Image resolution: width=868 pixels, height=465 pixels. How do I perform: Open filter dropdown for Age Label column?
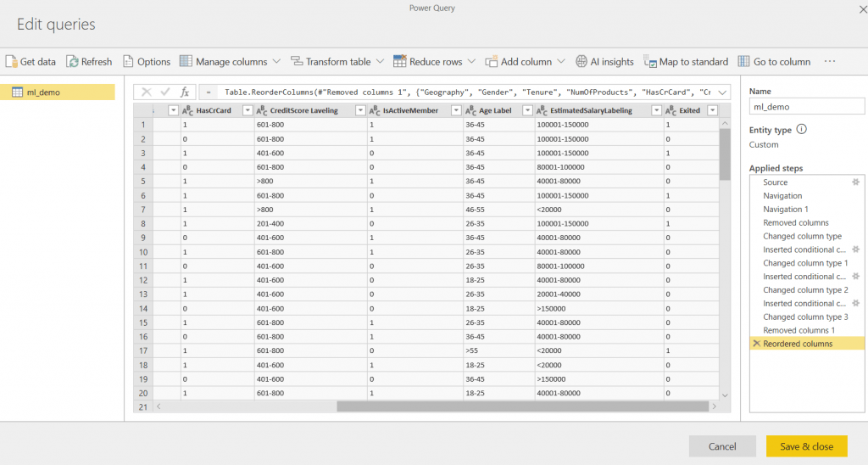coord(526,110)
